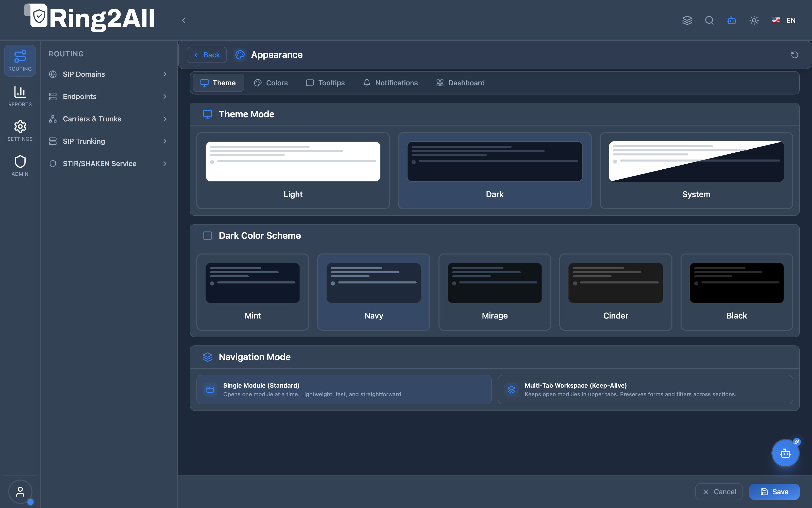This screenshot has height=508, width=812.
Task: Select the Dark theme mode
Action: (495, 171)
